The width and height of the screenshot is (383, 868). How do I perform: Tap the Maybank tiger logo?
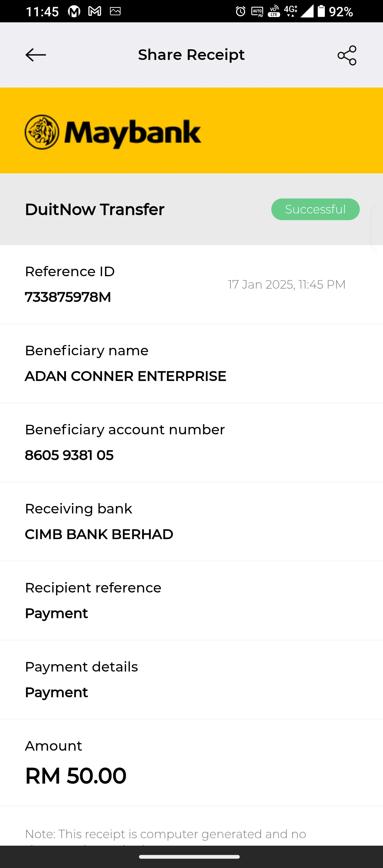[42, 132]
